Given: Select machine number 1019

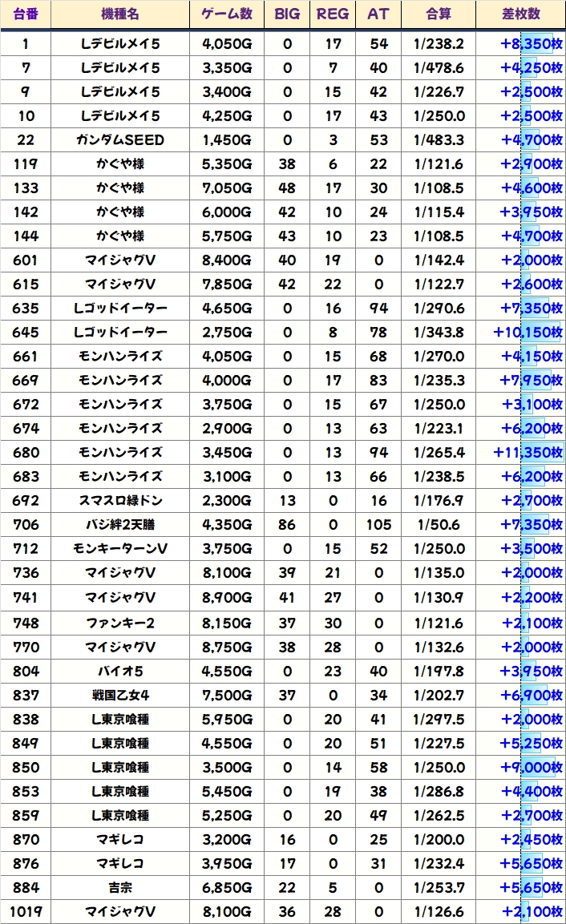Looking at the screenshot, I should (26, 912).
